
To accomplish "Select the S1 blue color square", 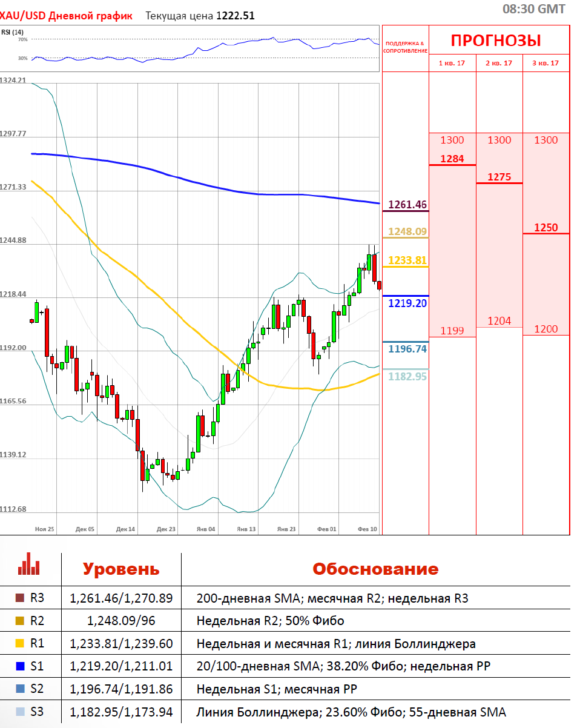I will [x=19, y=666].
